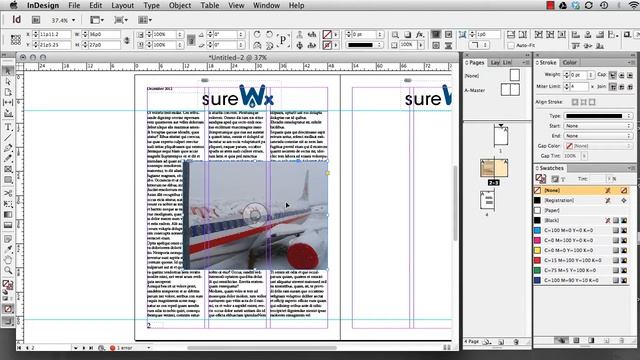
Task: Select the Scissors tool
Action: point(8,193)
